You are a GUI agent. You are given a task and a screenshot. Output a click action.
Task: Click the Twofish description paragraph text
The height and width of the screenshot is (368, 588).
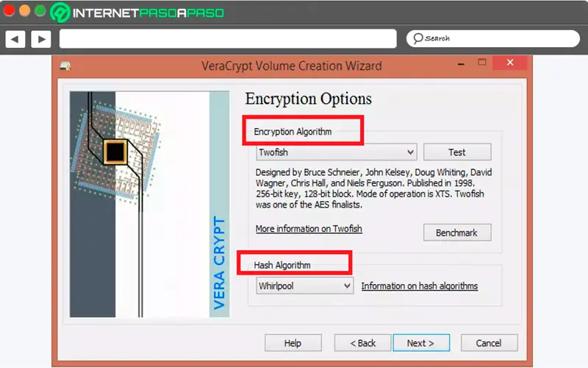click(373, 188)
